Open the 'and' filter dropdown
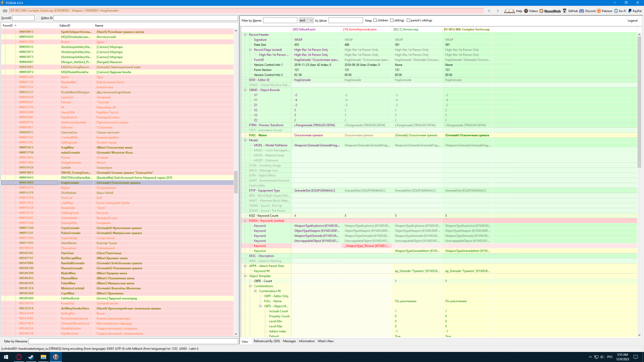644x362 pixels. point(306,20)
